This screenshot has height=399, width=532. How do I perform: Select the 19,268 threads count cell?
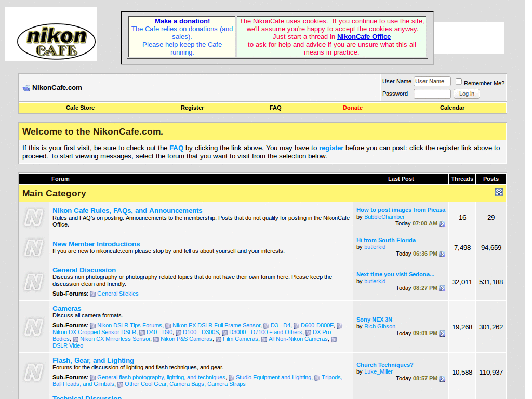[462, 327]
